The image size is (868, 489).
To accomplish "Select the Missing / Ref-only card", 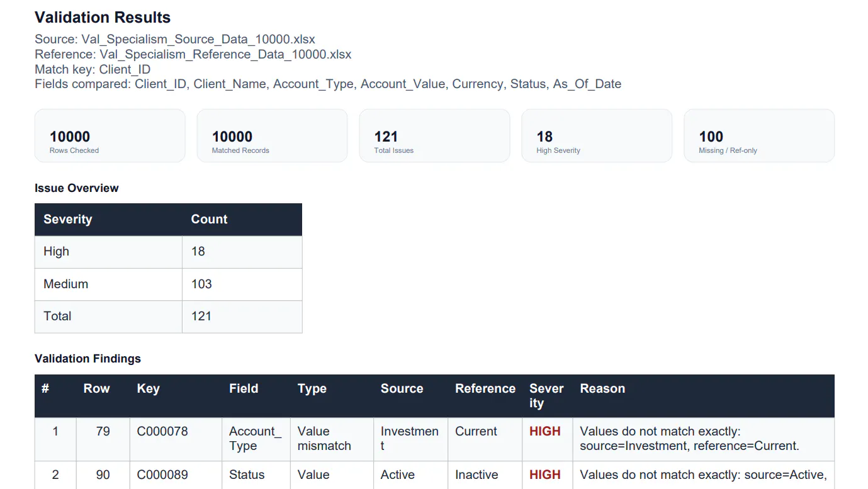I will point(759,136).
